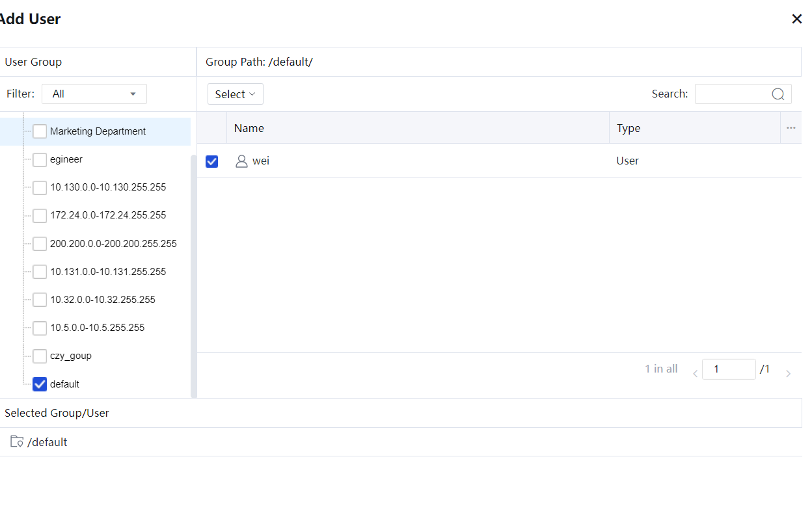Select the 10.130.0.0-10.130.255.255 group
This screenshot has width=812, height=513.
pyautogui.click(x=108, y=187)
